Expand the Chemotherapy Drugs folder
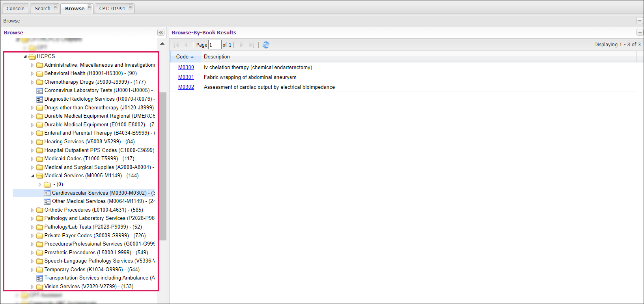The height and width of the screenshot is (304, 644). pos(33,82)
